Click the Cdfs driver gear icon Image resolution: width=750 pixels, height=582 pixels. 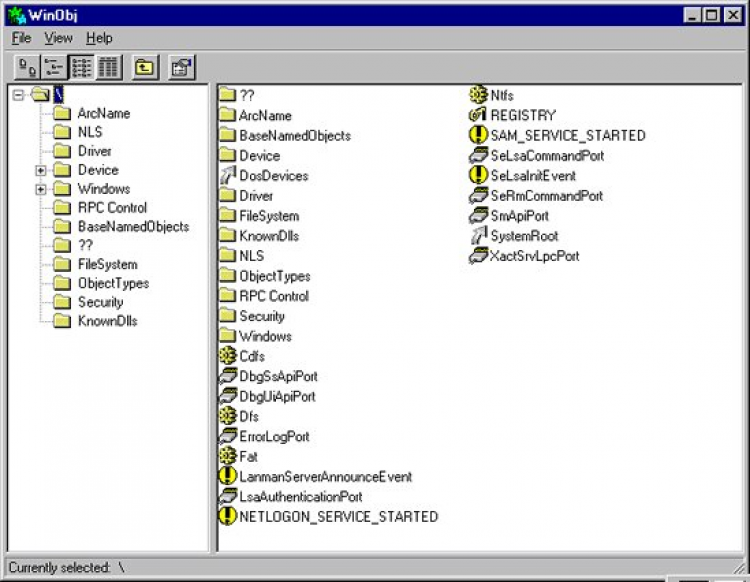click(228, 355)
